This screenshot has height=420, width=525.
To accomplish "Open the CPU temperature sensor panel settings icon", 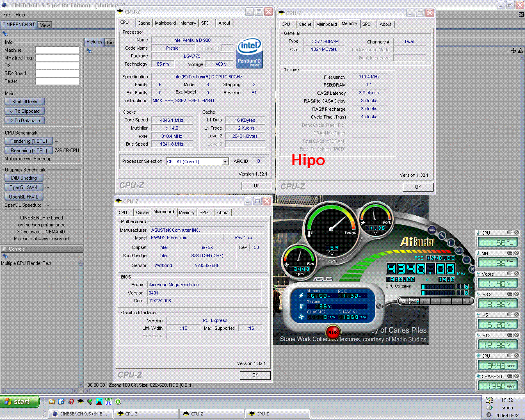I will tap(510, 233).
